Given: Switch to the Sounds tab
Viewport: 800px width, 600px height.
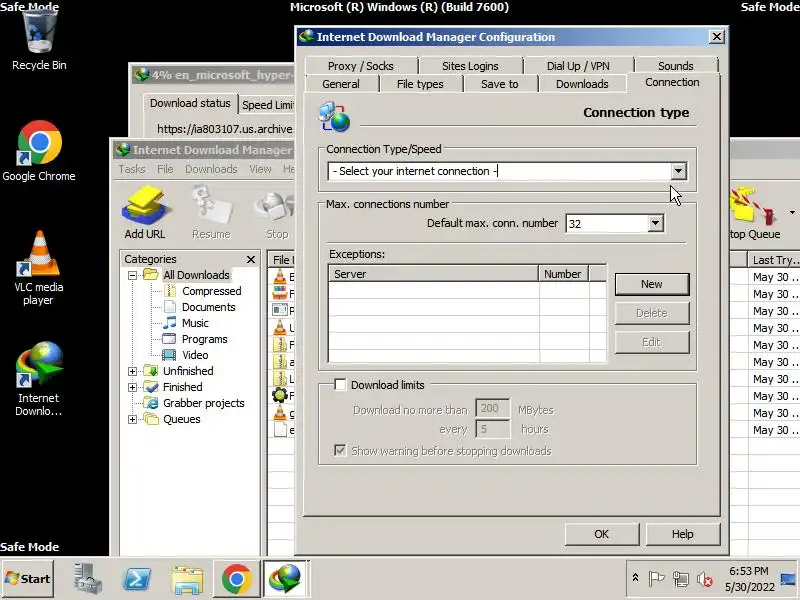Looking at the screenshot, I should (x=676, y=66).
